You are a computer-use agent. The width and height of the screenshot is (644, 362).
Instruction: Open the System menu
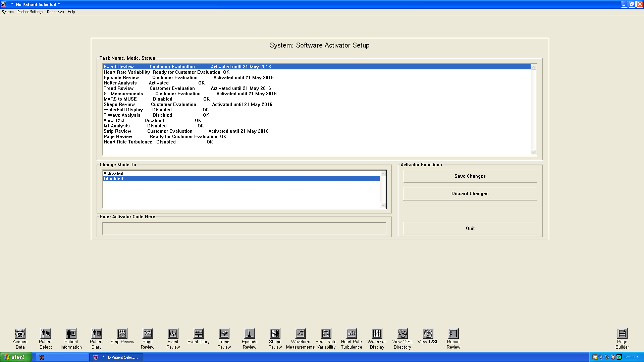(x=7, y=12)
